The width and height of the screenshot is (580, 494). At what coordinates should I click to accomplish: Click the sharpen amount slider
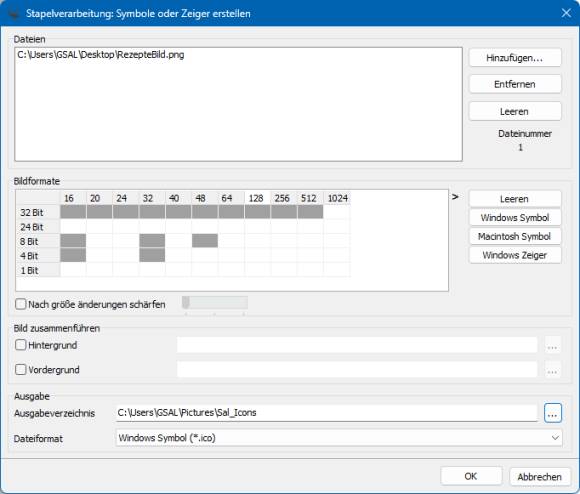pyautogui.click(x=215, y=303)
